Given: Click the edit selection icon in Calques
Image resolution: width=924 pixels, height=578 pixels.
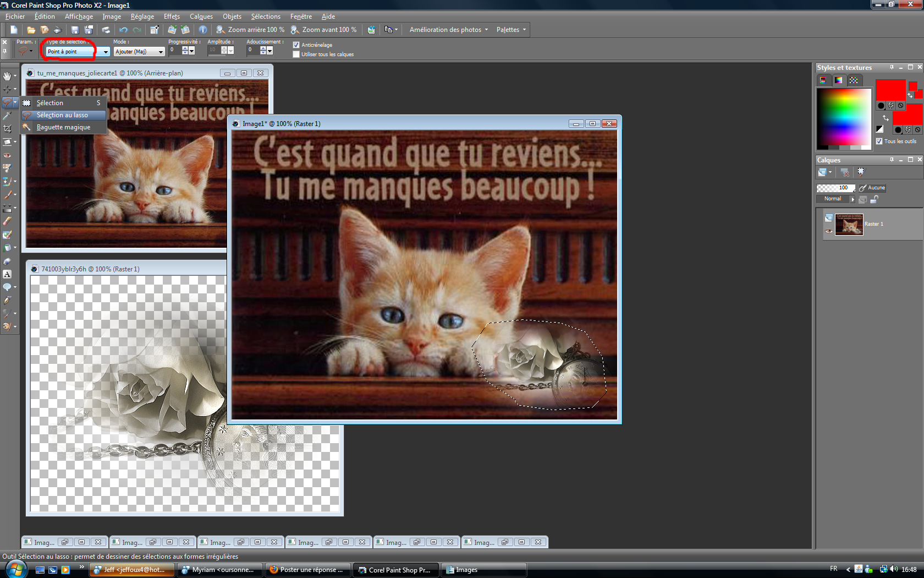Looking at the screenshot, I should (861, 172).
